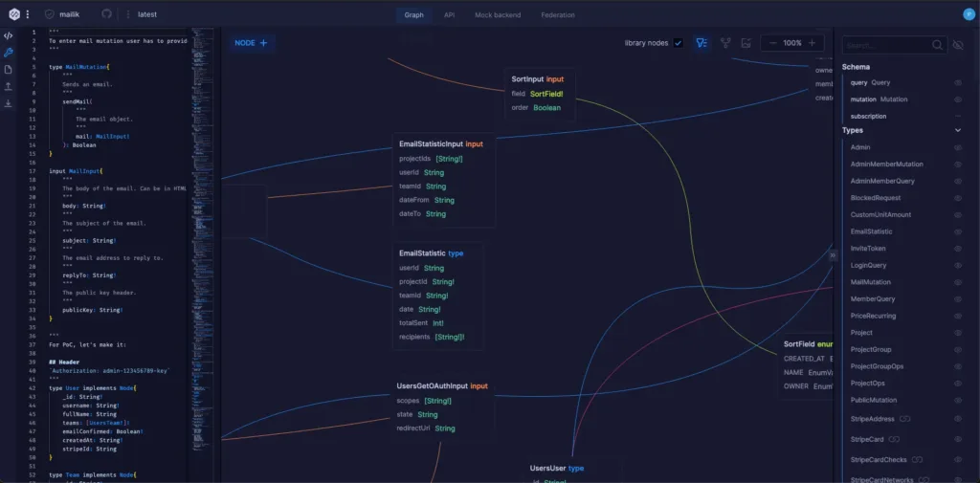Screen dimensions: 980x483
Task: Open the code view sidebar icon
Action: click(8, 35)
